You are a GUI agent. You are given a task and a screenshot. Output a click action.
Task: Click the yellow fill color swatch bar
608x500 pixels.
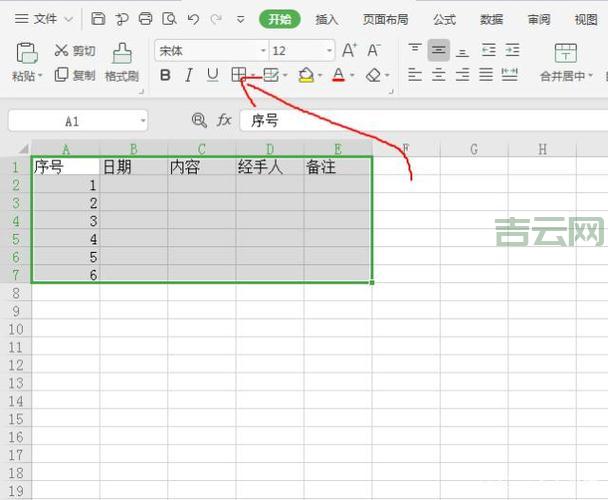[306, 80]
